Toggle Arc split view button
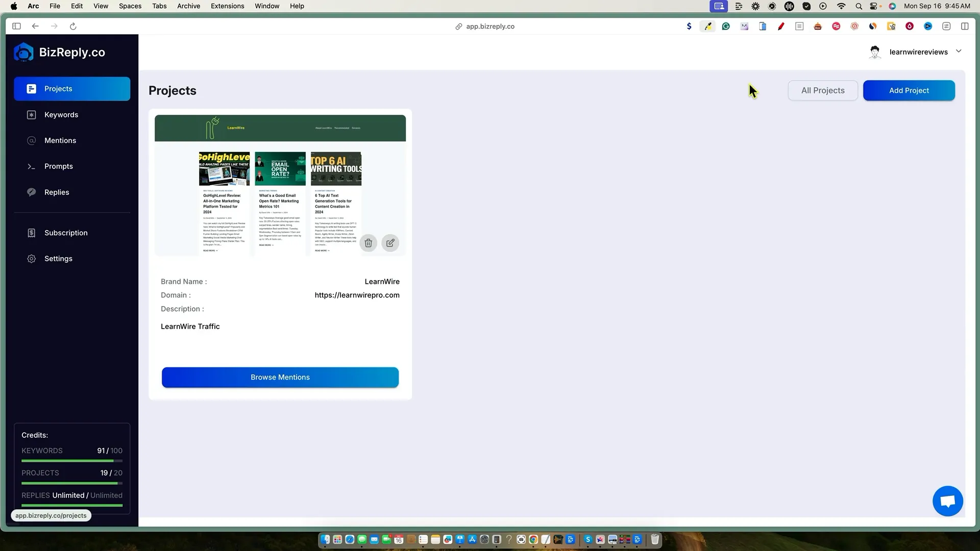980x551 pixels. 965,26
